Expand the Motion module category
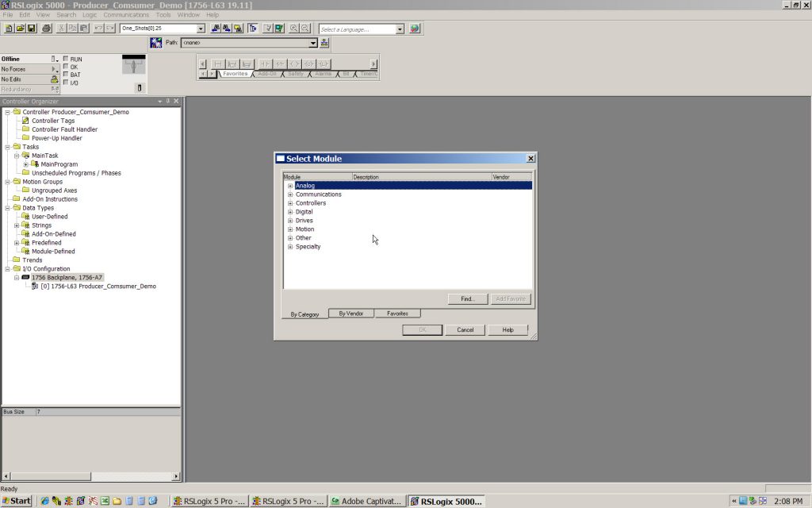The image size is (812, 508). point(290,229)
